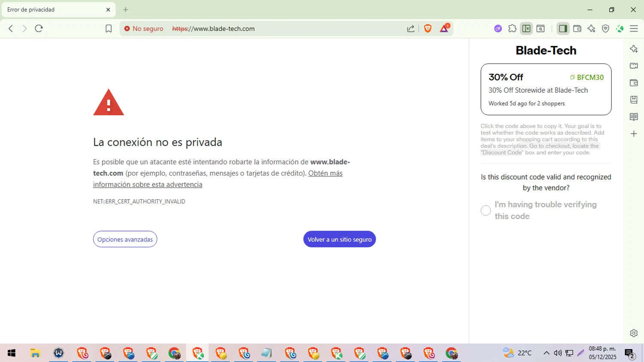Open Leo AI in the side strip
644x362 pixels.
(x=634, y=49)
